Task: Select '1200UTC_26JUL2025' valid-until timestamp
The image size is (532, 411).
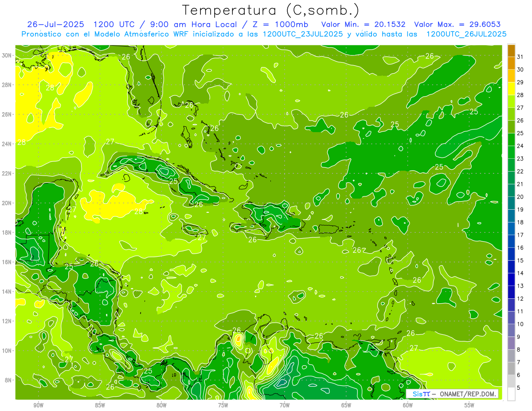Action: click(466, 34)
